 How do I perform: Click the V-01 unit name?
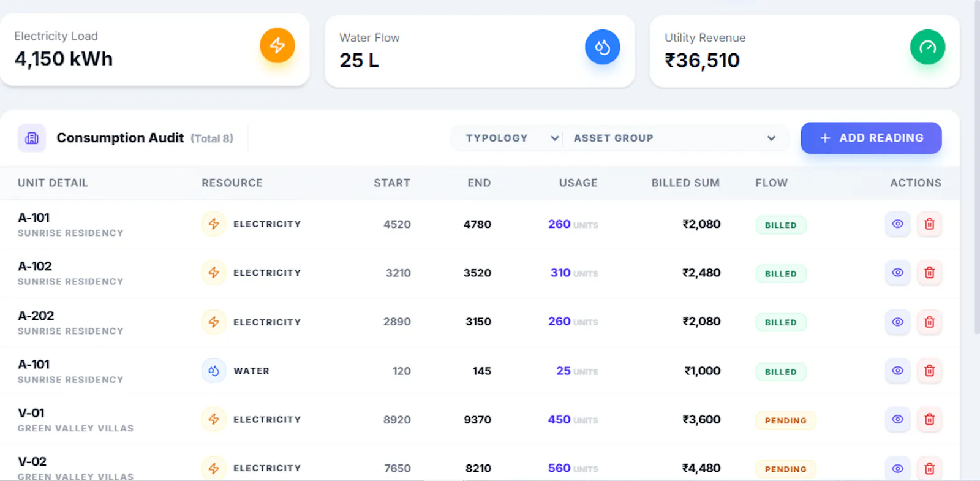pyautogui.click(x=31, y=413)
